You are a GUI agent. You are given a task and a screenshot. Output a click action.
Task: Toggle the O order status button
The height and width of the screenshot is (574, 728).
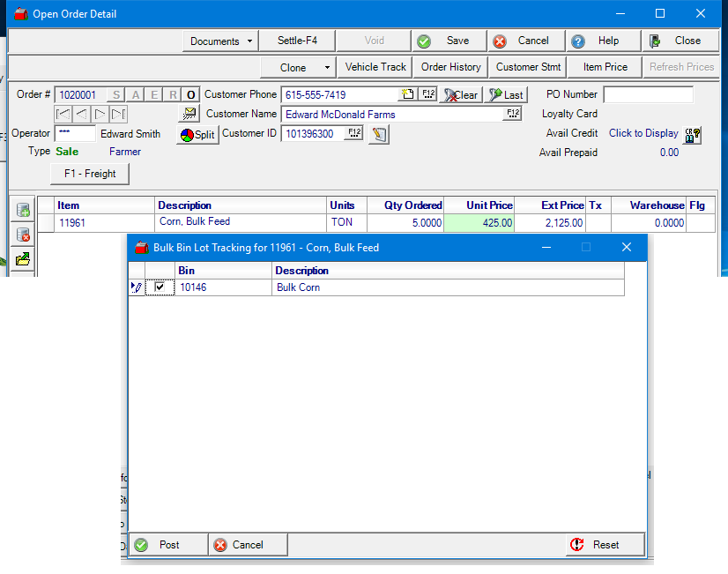tap(191, 94)
